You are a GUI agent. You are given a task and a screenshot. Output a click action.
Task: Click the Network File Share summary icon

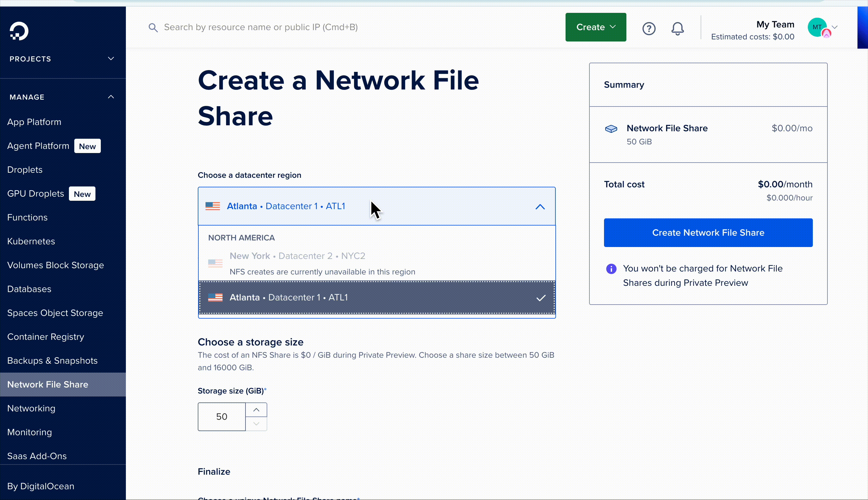point(611,129)
